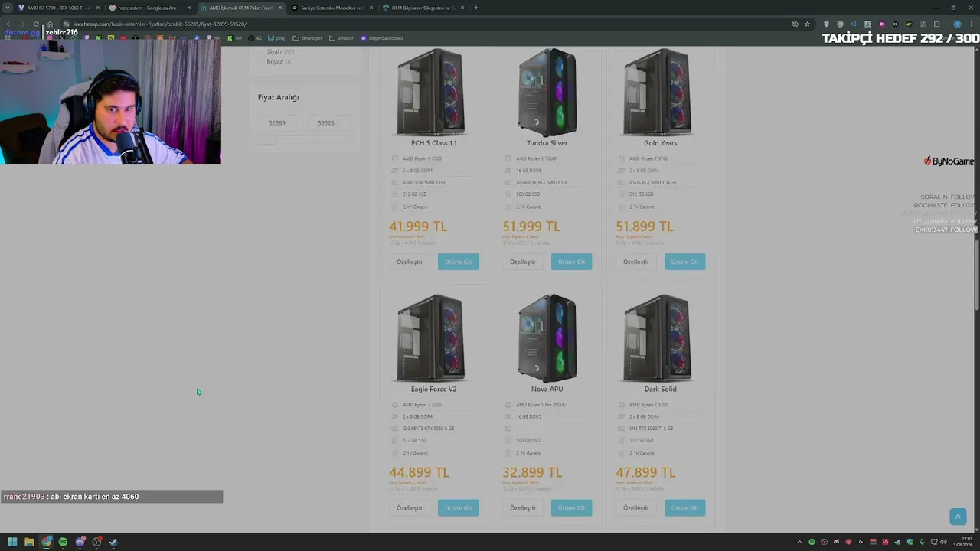Tick the Beyaz color filter checkbox
This screenshot has width=980, height=551.
click(262, 61)
